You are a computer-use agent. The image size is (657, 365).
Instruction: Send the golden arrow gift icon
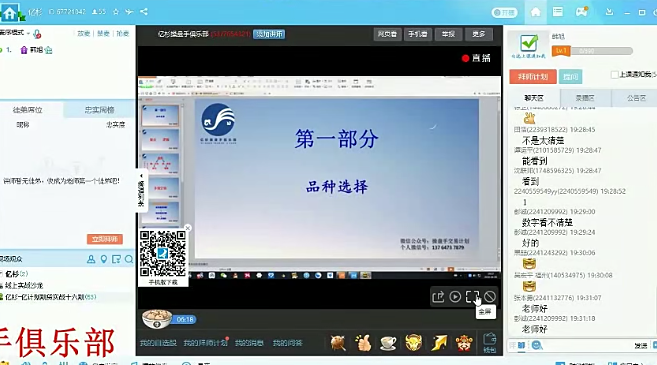[439, 342]
